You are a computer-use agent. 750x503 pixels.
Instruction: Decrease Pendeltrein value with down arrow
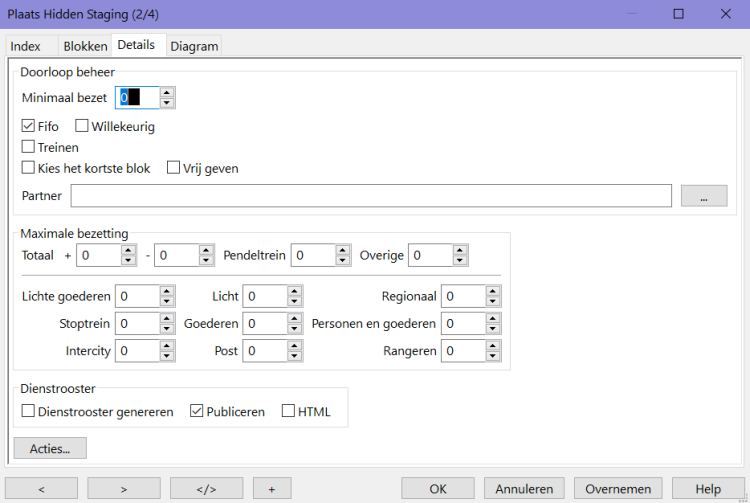(x=343, y=260)
